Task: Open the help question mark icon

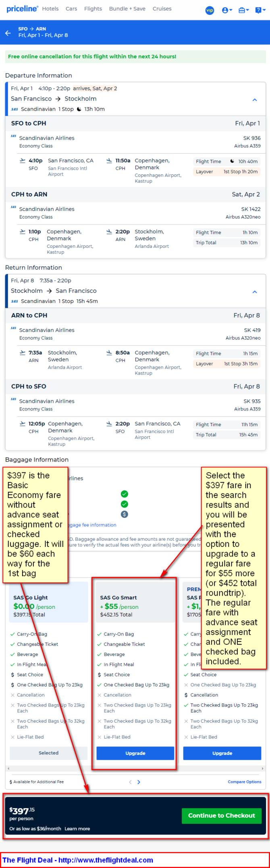Action: pos(260,10)
